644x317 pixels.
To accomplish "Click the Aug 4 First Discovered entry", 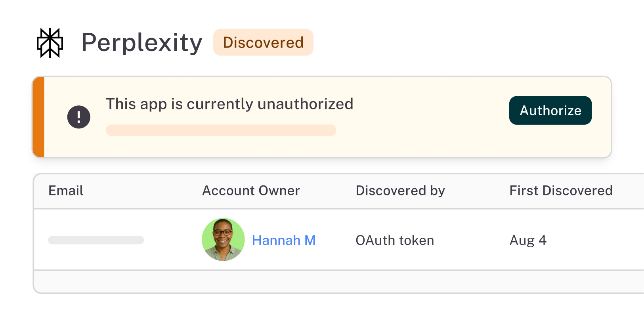I will 528,240.
